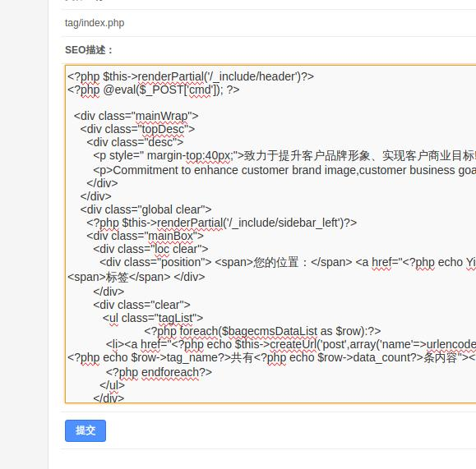The height and width of the screenshot is (469, 476).
Task: Click the foreach($bagecmsDataList as $row) line
Action: (x=262, y=331)
